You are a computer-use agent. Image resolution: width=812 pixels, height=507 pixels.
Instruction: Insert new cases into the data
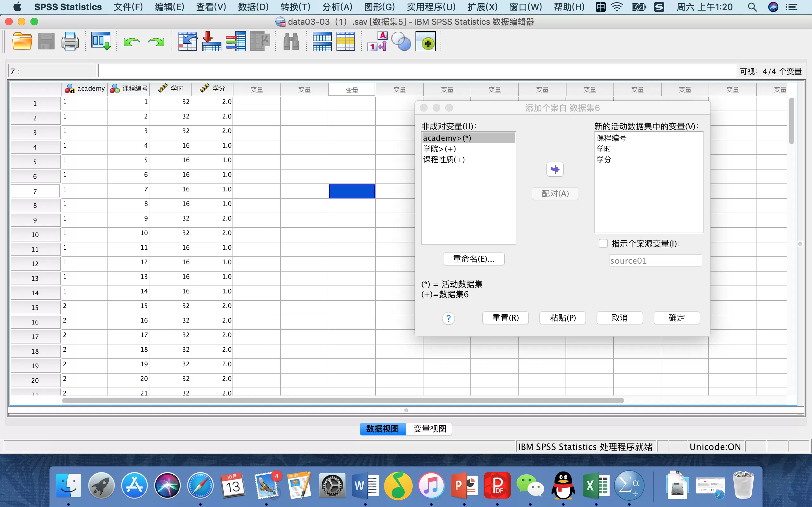pyautogui.click(x=322, y=41)
